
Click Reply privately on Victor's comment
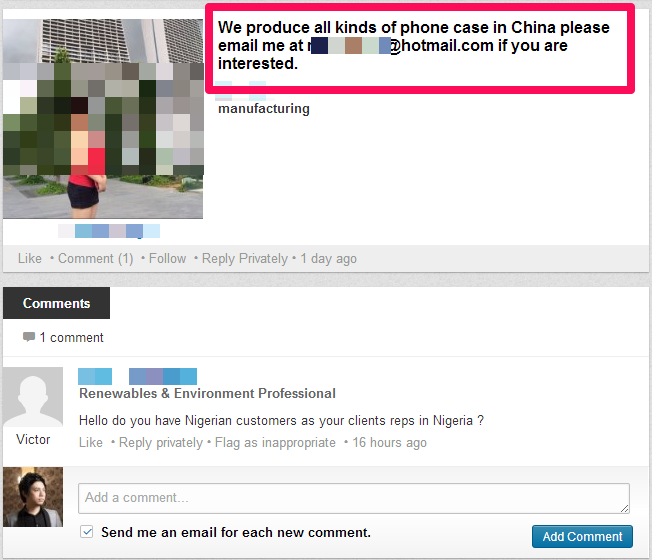click(161, 442)
